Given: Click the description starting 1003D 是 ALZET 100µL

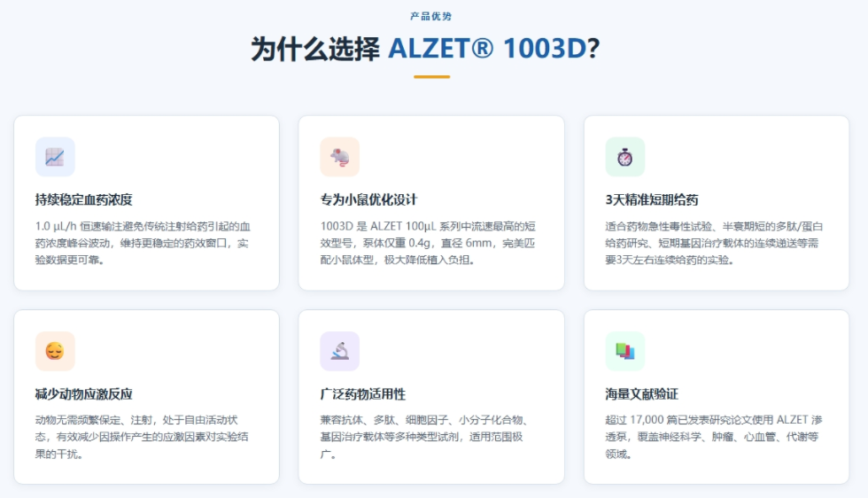Looking at the screenshot, I should (x=428, y=243).
